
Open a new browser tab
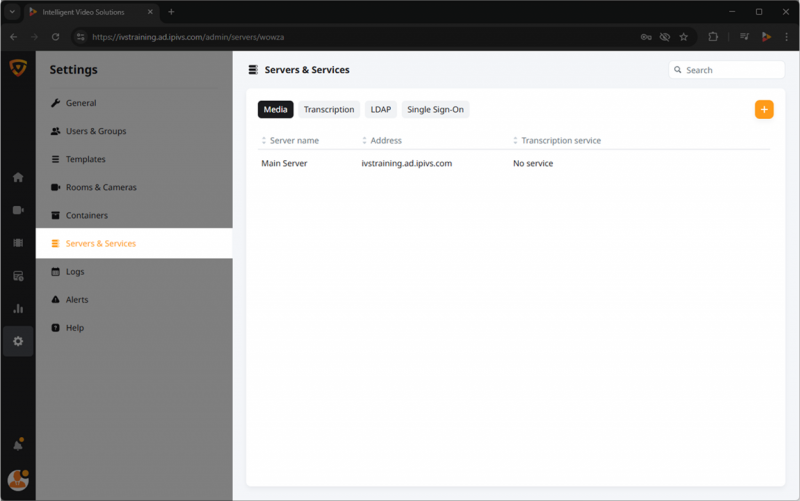coord(171,12)
